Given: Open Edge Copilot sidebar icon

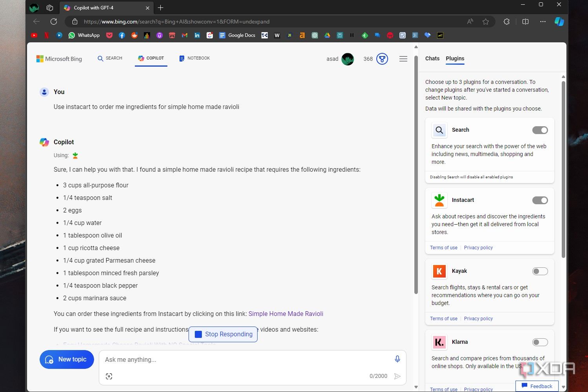Looking at the screenshot, I should (x=559, y=22).
